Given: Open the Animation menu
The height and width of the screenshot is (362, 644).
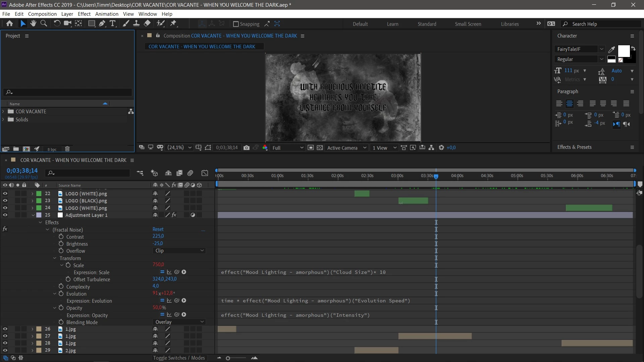Looking at the screenshot, I should click(x=106, y=14).
